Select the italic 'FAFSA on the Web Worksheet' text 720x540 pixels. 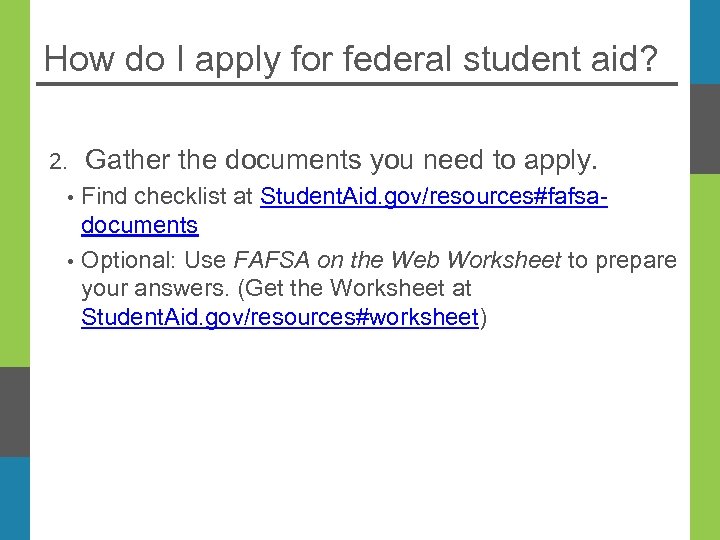397,261
